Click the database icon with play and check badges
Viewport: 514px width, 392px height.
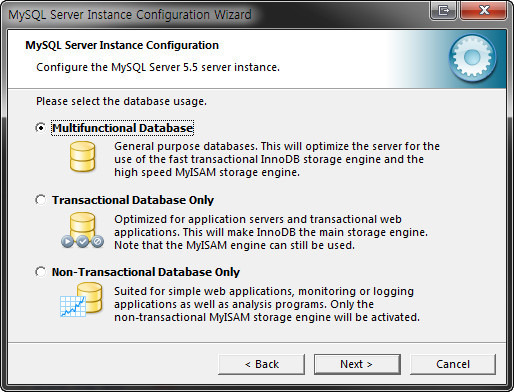[x=82, y=230]
